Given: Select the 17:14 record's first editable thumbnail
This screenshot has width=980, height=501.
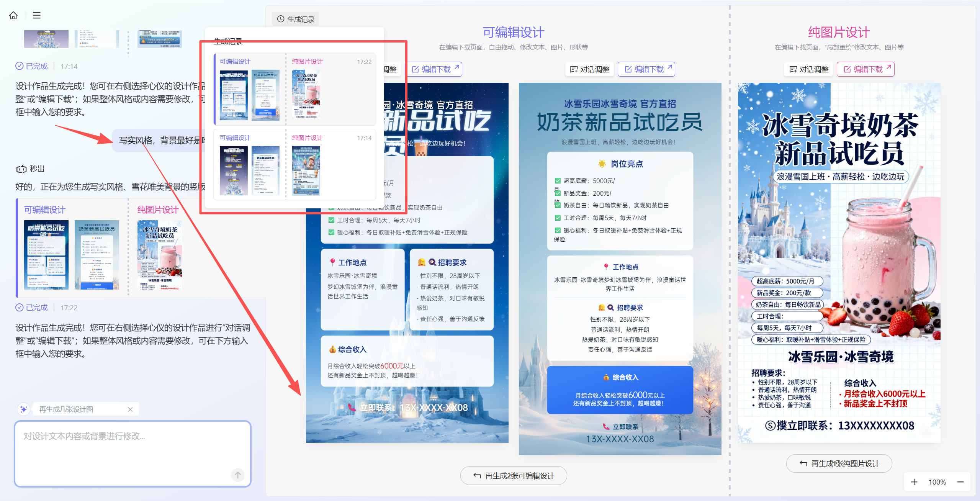Looking at the screenshot, I should point(234,170).
